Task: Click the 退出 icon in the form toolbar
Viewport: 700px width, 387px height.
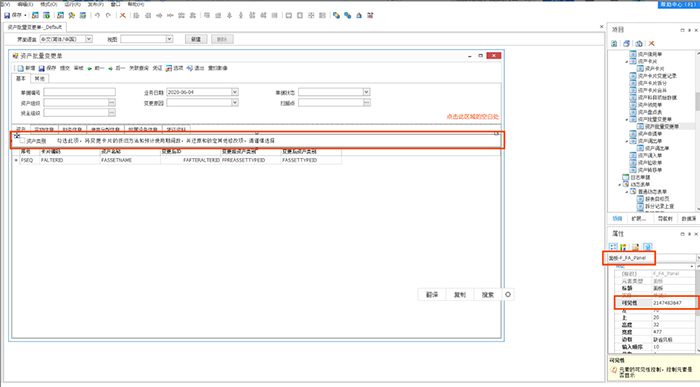Action: [189, 68]
